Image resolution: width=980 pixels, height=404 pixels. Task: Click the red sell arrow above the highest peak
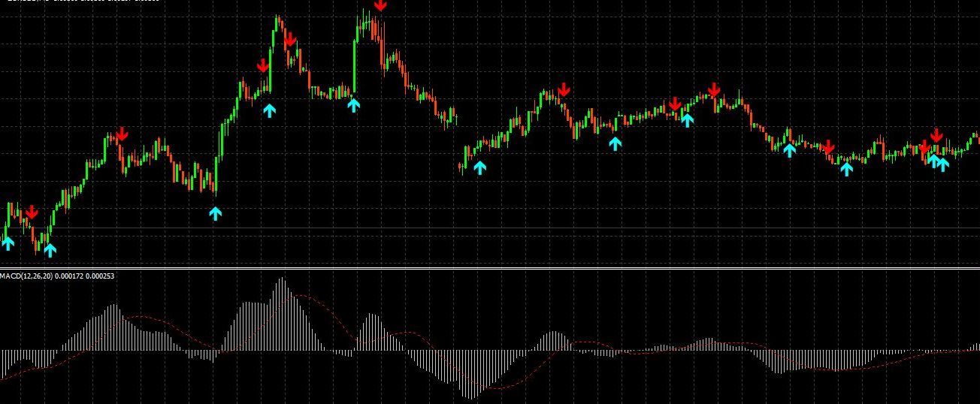pyautogui.click(x=381, y=5)
